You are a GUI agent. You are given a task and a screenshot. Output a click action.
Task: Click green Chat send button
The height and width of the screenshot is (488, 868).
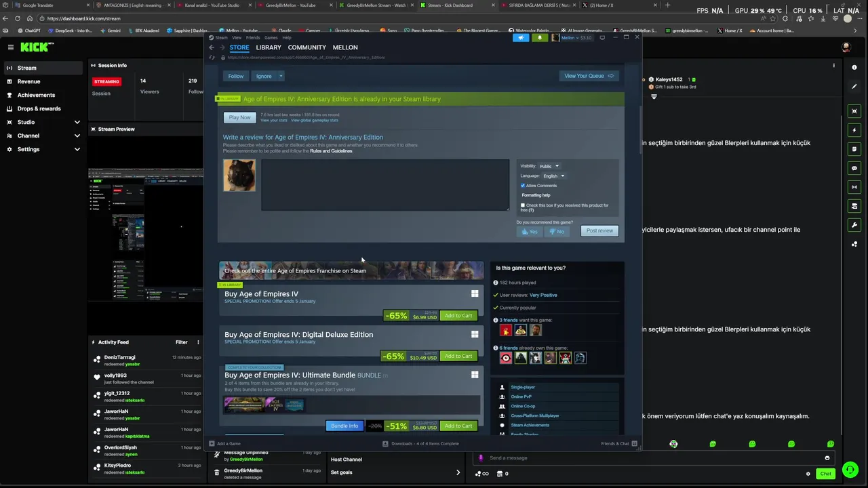tap(825, 474)
